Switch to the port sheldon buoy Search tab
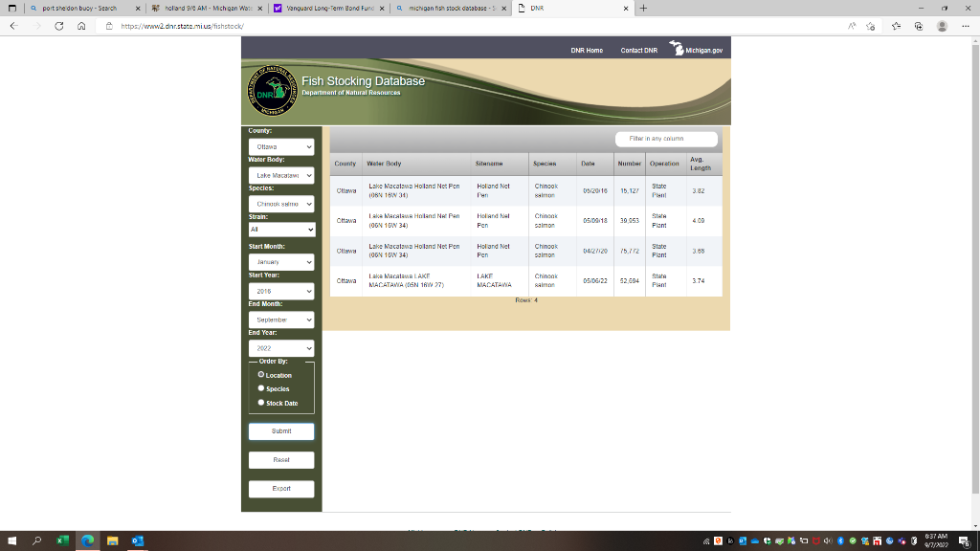This screenshot has width=980, height=551. tap(78, 8)
